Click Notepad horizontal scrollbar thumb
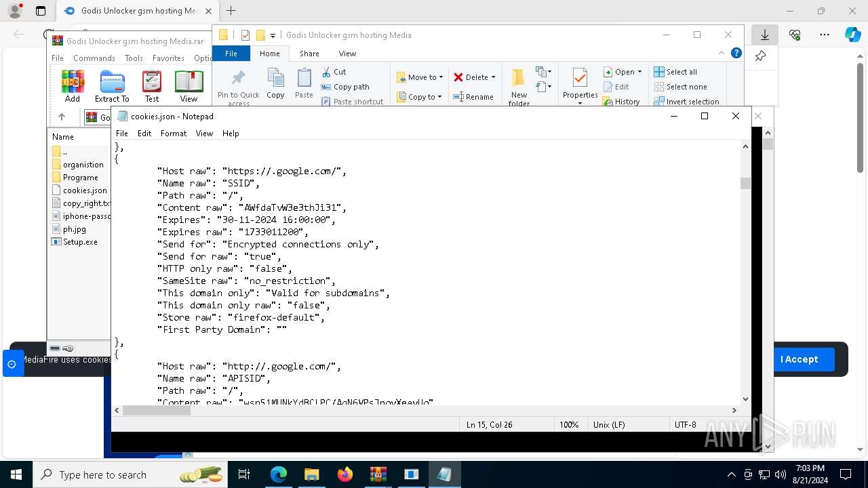This screenshot has width=868, height=488. pyautogui.click(x=156, y=410)
